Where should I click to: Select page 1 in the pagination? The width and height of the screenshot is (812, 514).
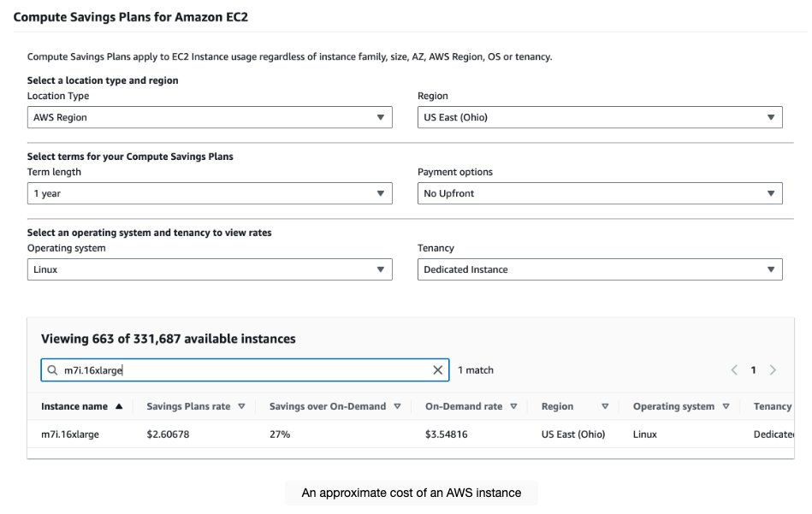pos(754,370)
